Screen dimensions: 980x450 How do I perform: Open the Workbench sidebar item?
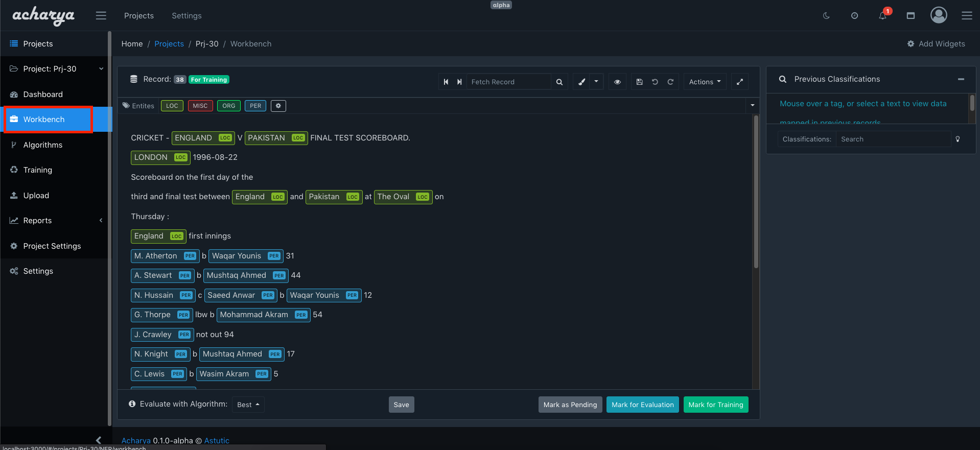(54, 120)
